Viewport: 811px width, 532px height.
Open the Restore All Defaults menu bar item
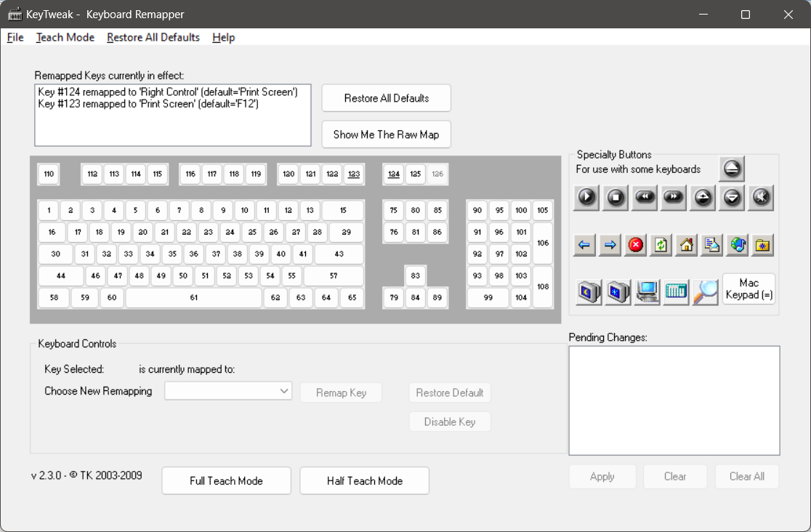[153, 37]
